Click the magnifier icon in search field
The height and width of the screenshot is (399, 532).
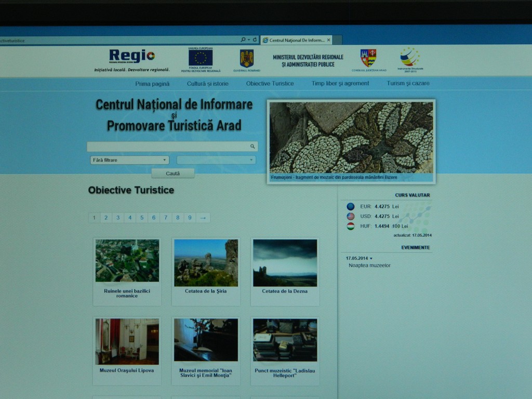pyautogui.click(x=252, y=147)
